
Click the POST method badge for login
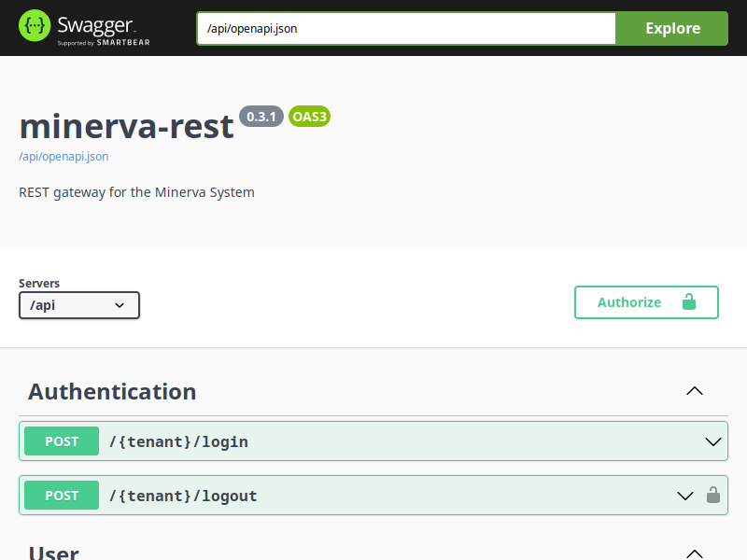(62, 441)
